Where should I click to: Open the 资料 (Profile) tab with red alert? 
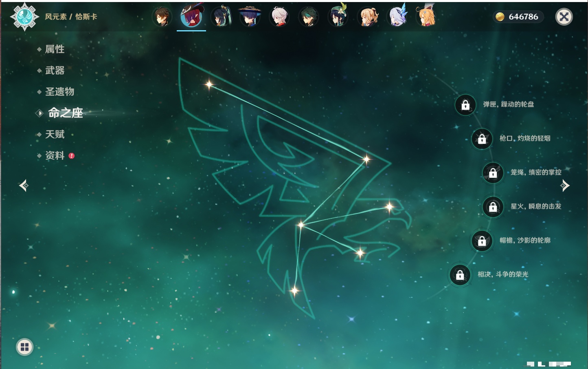55,155
